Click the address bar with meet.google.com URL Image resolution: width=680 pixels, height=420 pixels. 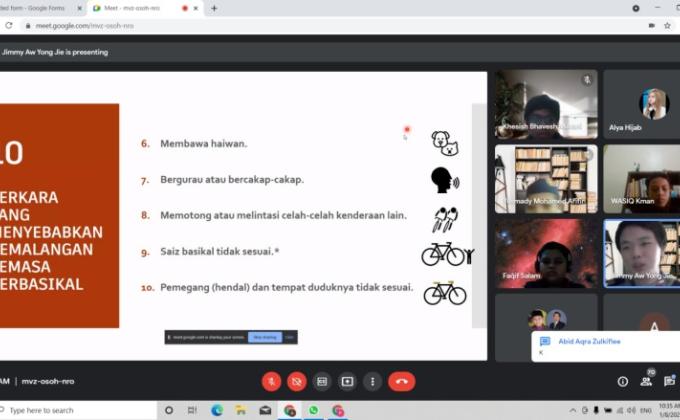300,26
